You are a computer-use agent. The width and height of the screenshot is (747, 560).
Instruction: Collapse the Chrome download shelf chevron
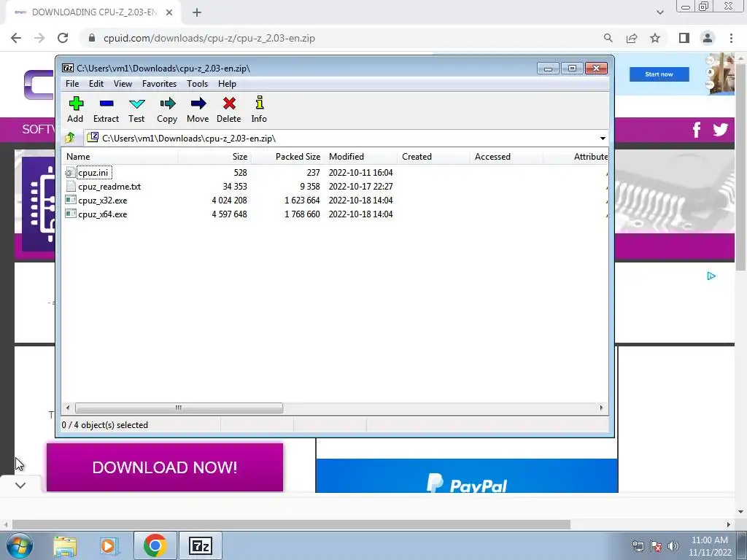pos(20,485)
